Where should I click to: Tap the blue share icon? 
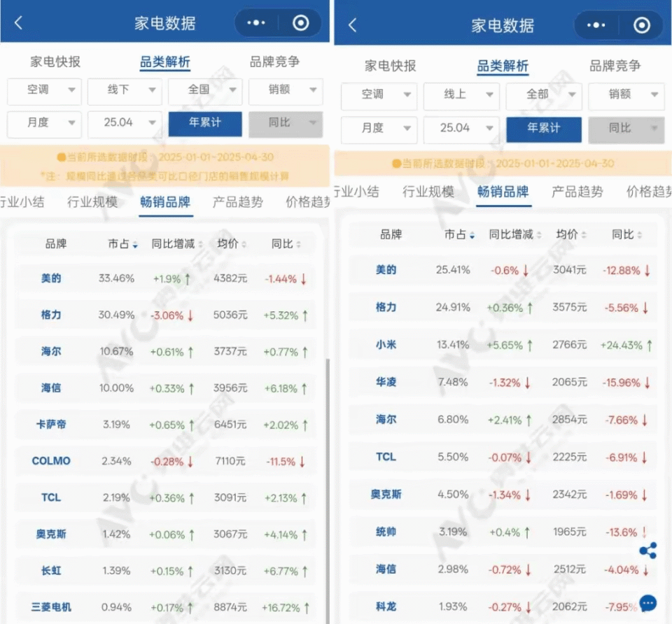pyautogui.click(x=647, y=551)
